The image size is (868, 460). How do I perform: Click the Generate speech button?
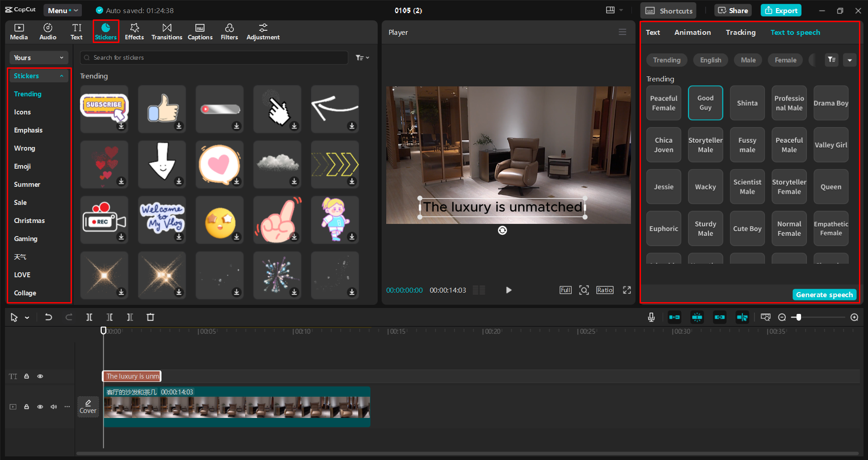tap(824, 294)
